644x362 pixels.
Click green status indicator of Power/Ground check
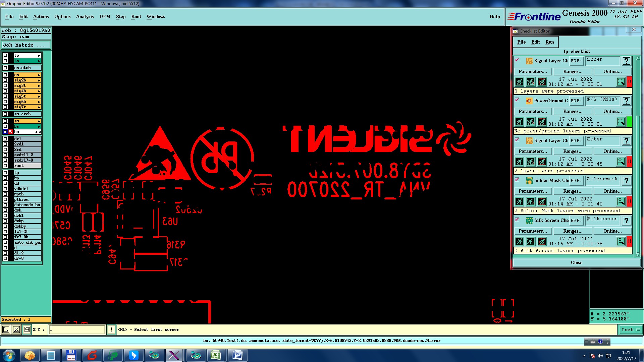pyautogui.click(x=629, y=122)
